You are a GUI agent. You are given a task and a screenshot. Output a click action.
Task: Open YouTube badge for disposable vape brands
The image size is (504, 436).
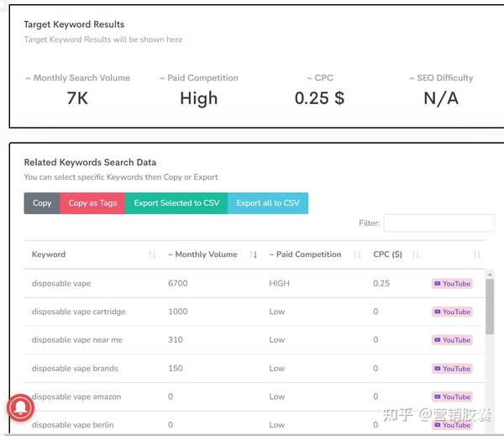point(452,369)
